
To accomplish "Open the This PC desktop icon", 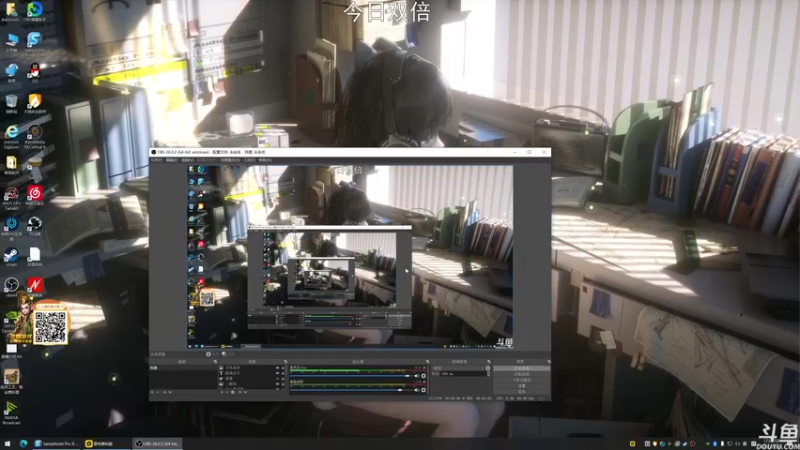I will tap(11, 41).
